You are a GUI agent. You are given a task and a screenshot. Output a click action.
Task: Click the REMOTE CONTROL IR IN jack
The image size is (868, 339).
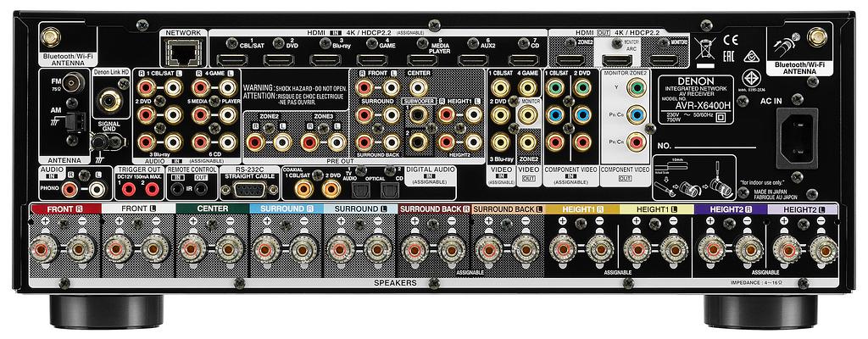(178, 190)
